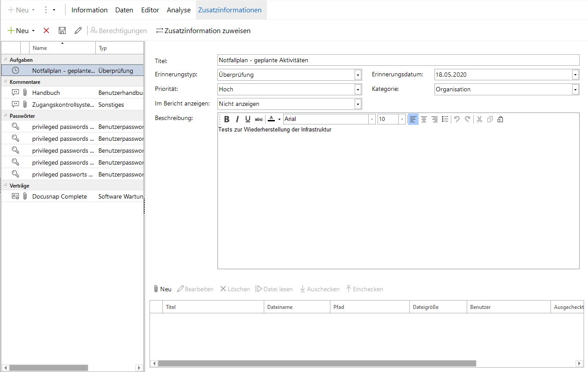Click Datei lesen button
Screen dimensions: 588x372
(x=274, y=289)
